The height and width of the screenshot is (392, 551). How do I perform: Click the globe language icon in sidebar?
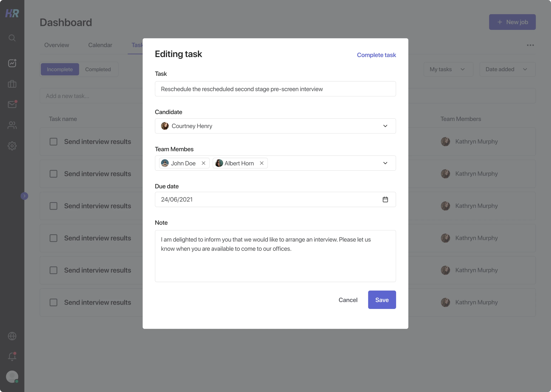click(12, 336)
